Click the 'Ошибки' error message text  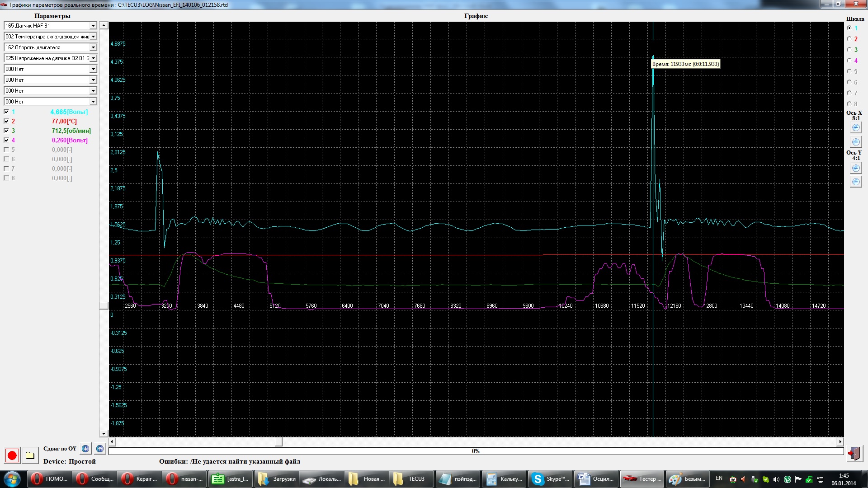[x=230, y=461]
